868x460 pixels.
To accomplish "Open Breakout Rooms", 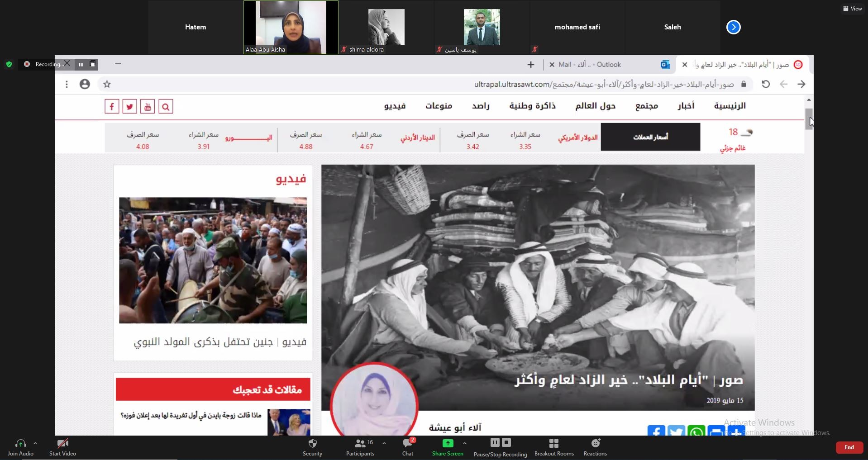I will 553,447.
